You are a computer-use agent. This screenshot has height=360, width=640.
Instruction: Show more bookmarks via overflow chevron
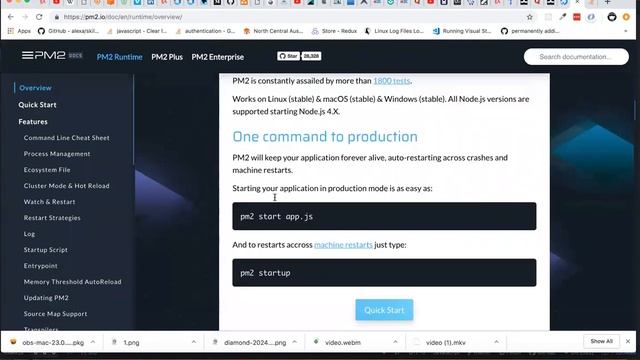coord(625,31)
